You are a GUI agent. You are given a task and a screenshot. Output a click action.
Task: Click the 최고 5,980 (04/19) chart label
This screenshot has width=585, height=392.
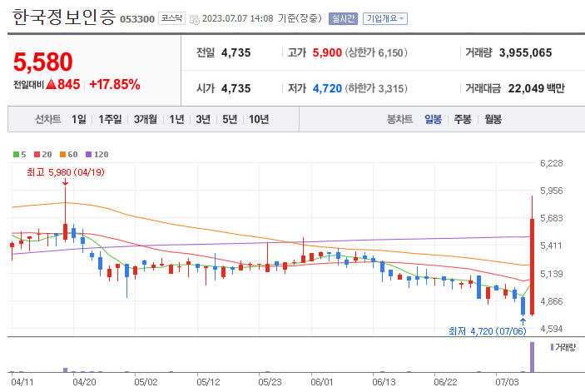[66, 172]
